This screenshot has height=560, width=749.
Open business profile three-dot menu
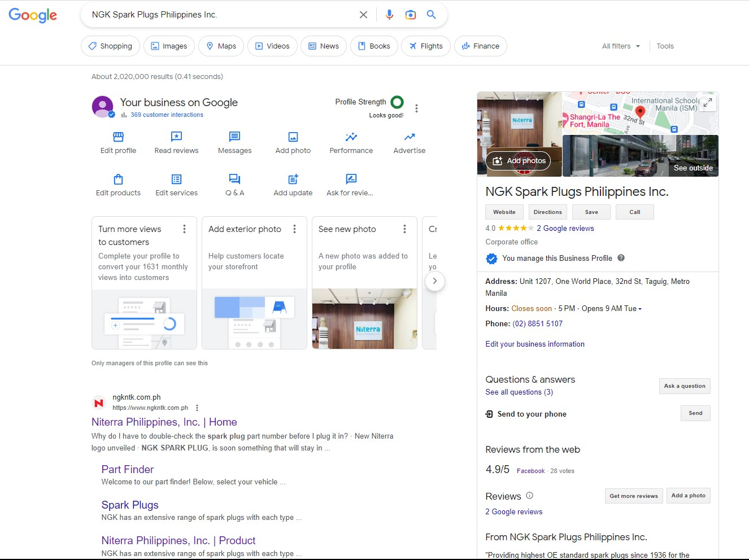point(416,108)
